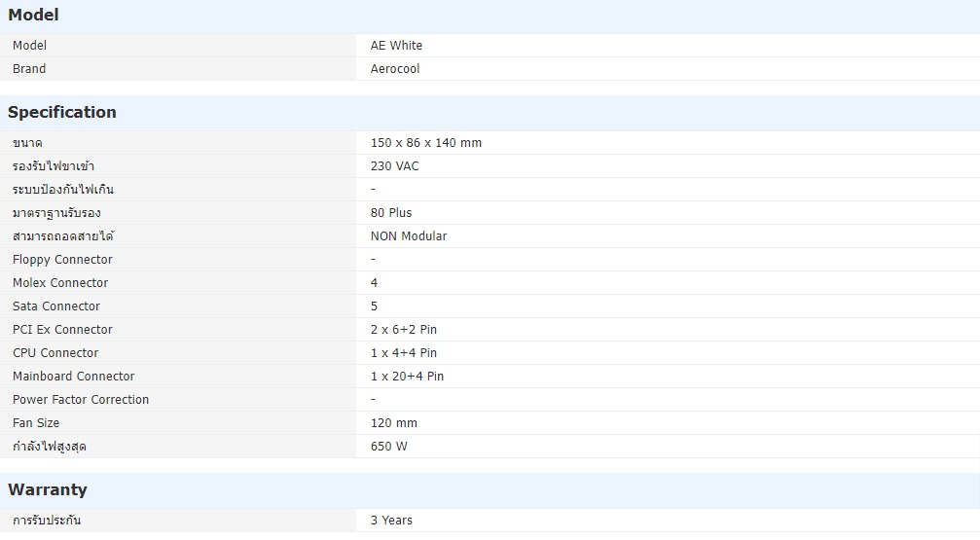Click the 3 Years warranty value
Image resolution: width=980 pixels, height=540 pixels.
point(391,521)
